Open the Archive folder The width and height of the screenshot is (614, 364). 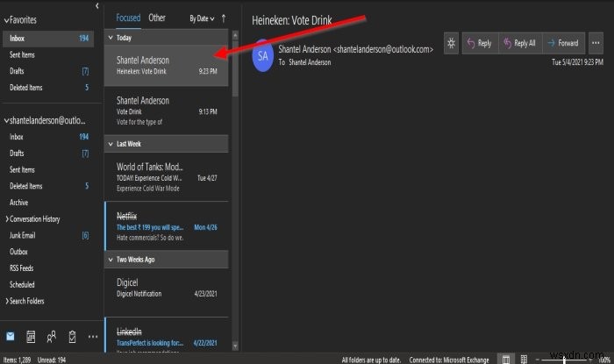point(48,203)
